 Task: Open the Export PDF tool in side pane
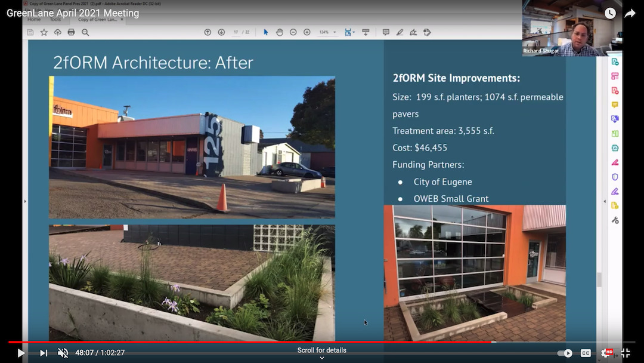click(615, 61)
